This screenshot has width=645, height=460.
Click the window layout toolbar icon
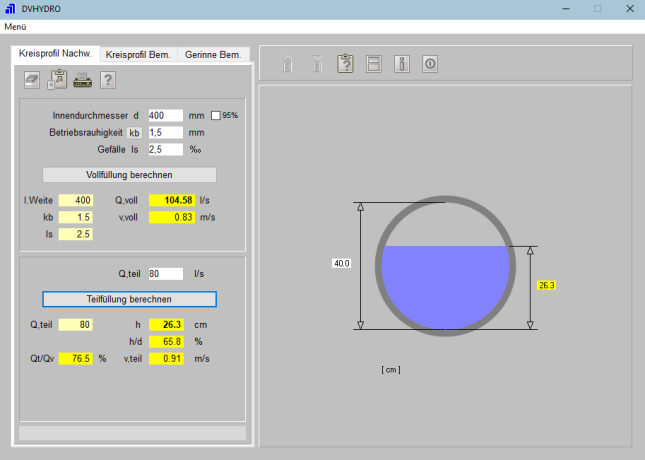[373, 64]
